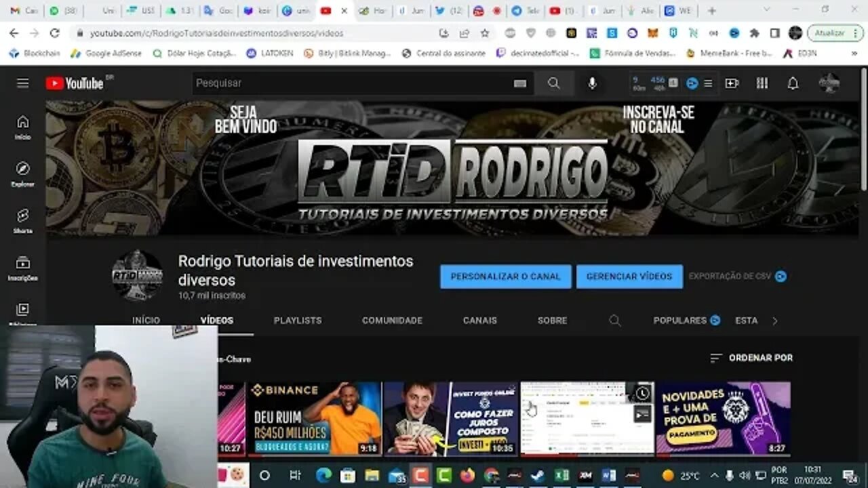This screenshot has width=868, height=488.
Task: Open the YouTube apps grid icon
Action: [x=762, y=83]
